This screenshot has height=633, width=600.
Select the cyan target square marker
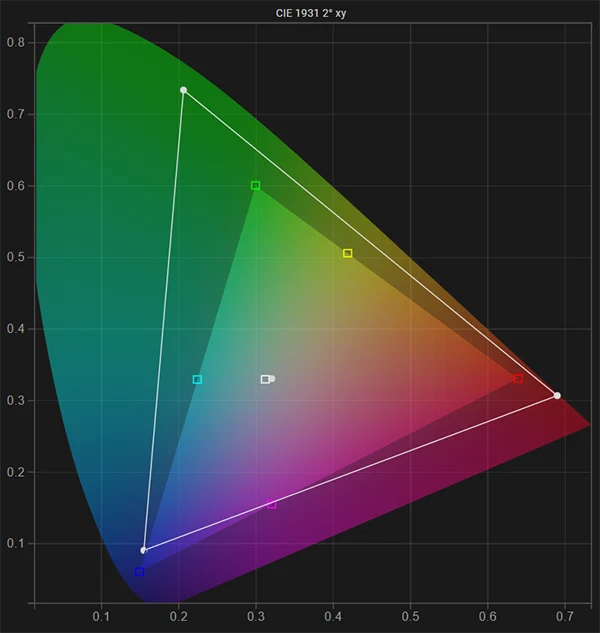[197, 380]
